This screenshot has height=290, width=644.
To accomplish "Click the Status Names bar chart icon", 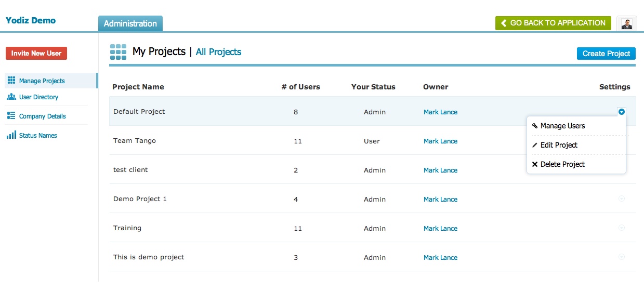I will coord(11,135).
